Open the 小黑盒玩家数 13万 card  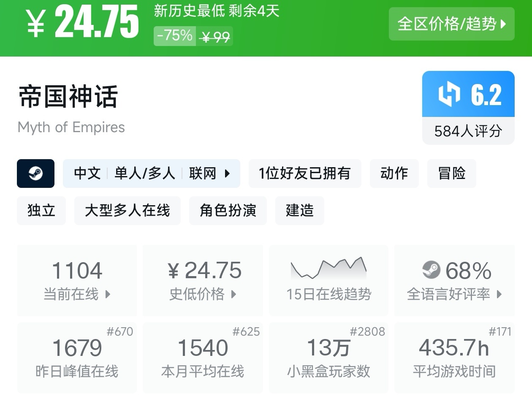(328, 358)
